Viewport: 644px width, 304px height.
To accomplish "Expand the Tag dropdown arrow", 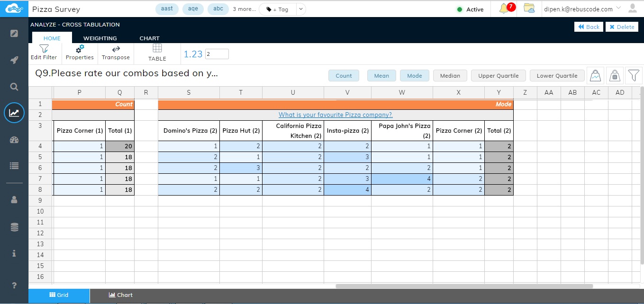I will tap(300, 9).
